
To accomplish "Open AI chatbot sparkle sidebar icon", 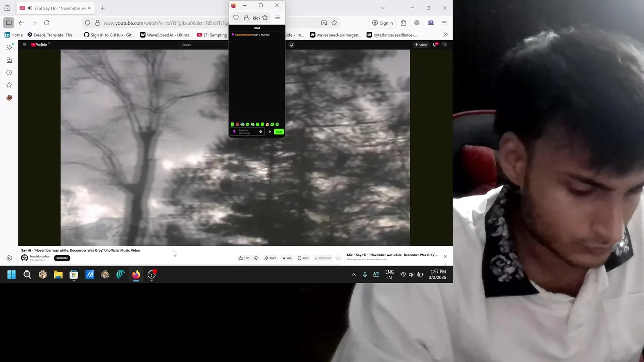I will 9,47.
